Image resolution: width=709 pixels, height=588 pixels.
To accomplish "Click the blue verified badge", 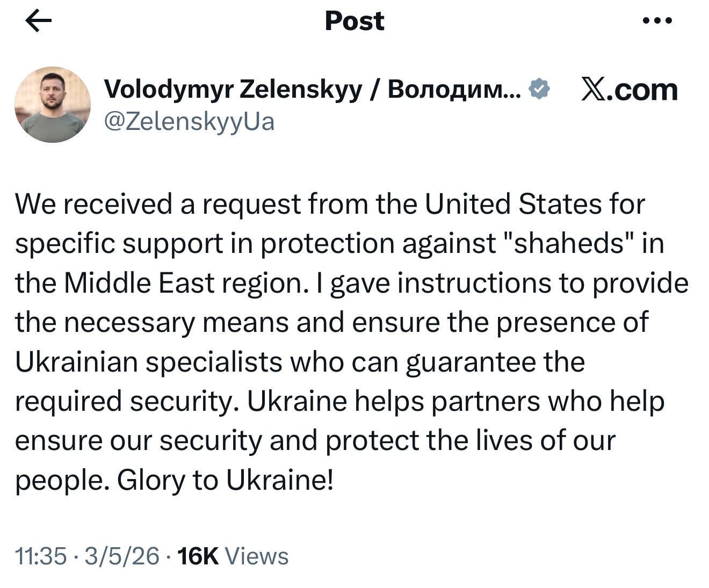I will [x=539, y=89].
